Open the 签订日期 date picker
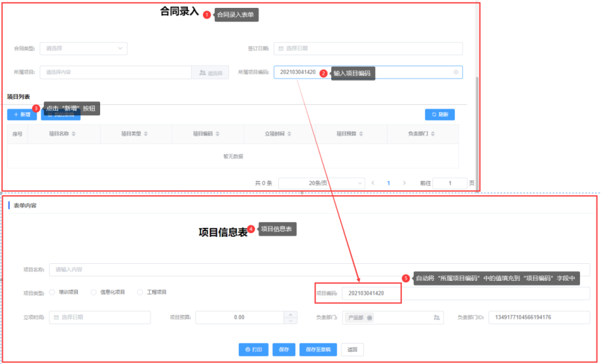601x364 pixels. (368, 48)
